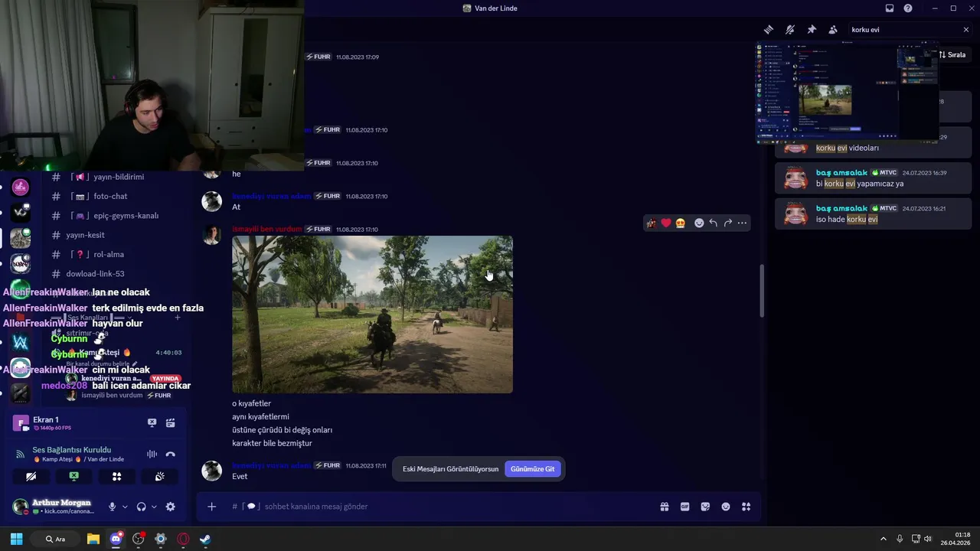This screenshot has width=980, height=551.
Task: Reply to the message with arrow
Action: pos(714,223)
